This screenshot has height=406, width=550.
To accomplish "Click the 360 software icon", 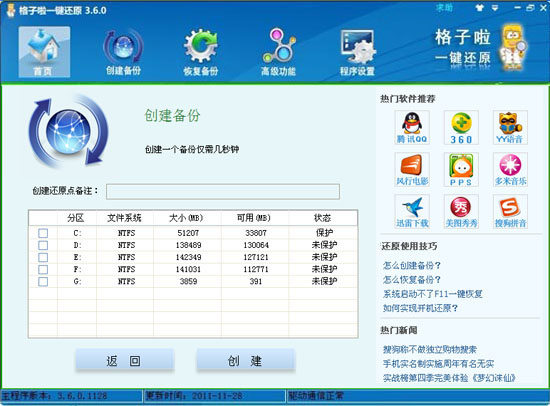I will [x=461, y=127].
